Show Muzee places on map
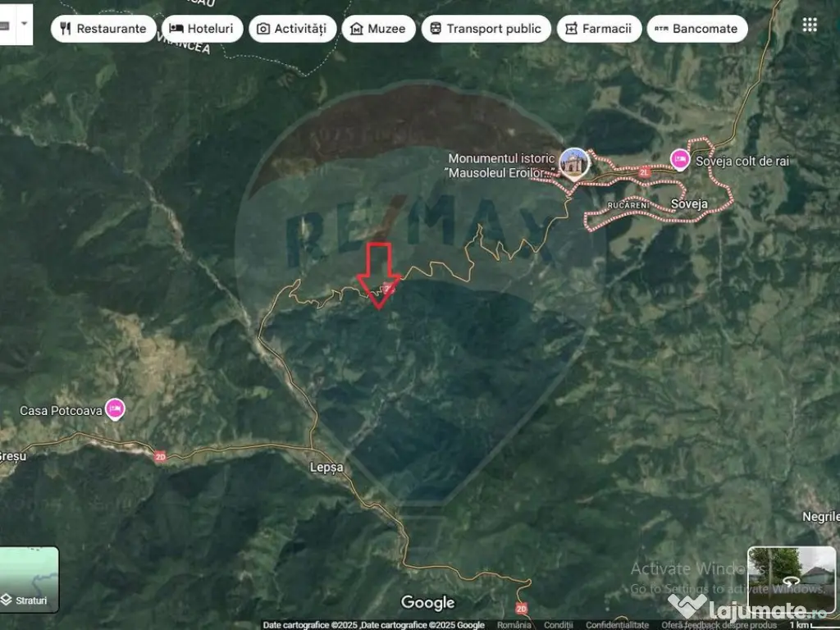Screen dimensions: 840x630 tap(377, 29)
